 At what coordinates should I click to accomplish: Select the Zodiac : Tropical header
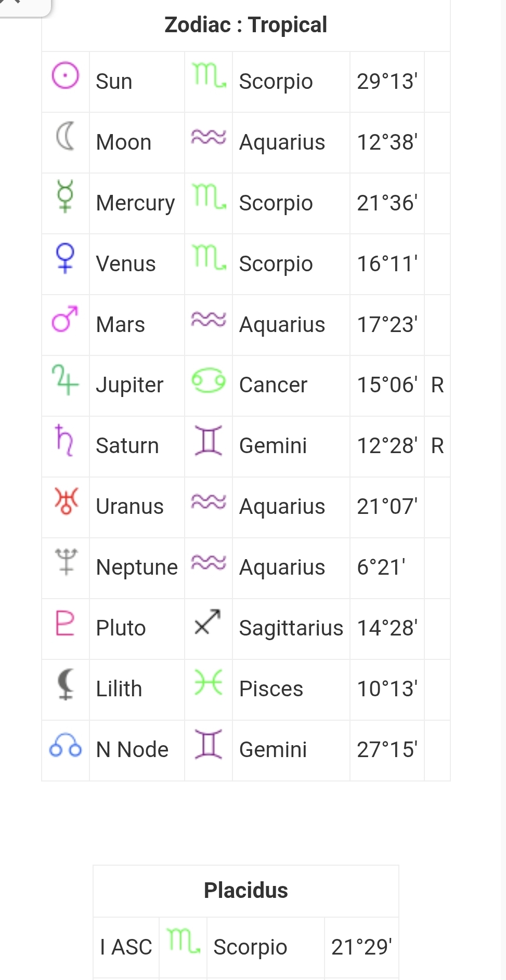click(245, 25)
